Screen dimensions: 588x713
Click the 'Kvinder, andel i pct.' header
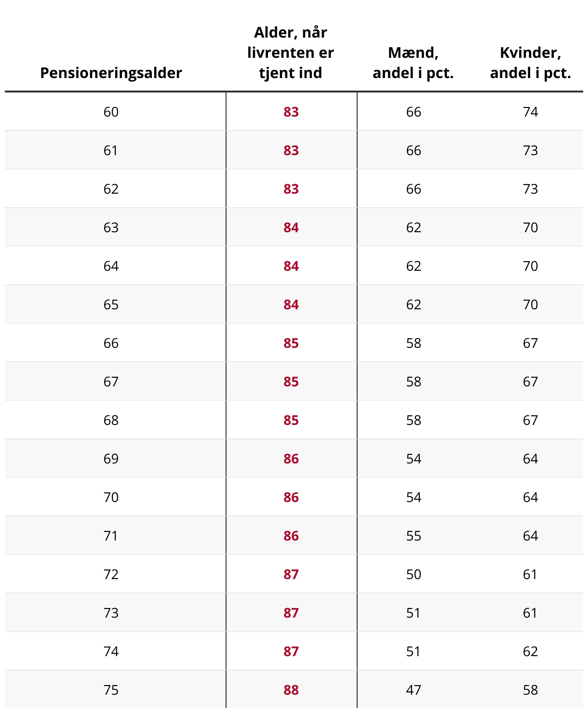tap(530, 63)
